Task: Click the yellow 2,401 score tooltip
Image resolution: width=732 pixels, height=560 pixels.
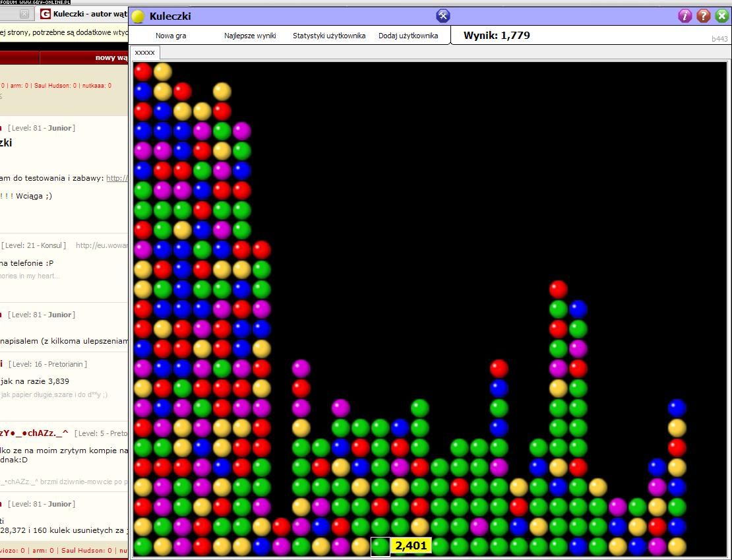Action: (412, 545)
